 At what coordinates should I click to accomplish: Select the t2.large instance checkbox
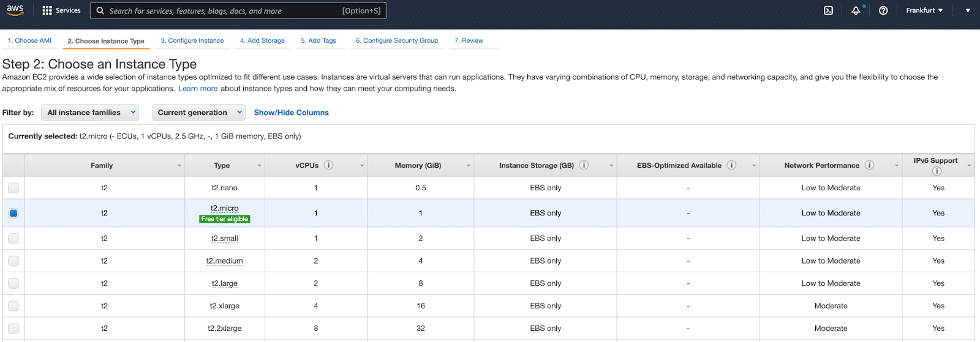(x=13, y=284)
